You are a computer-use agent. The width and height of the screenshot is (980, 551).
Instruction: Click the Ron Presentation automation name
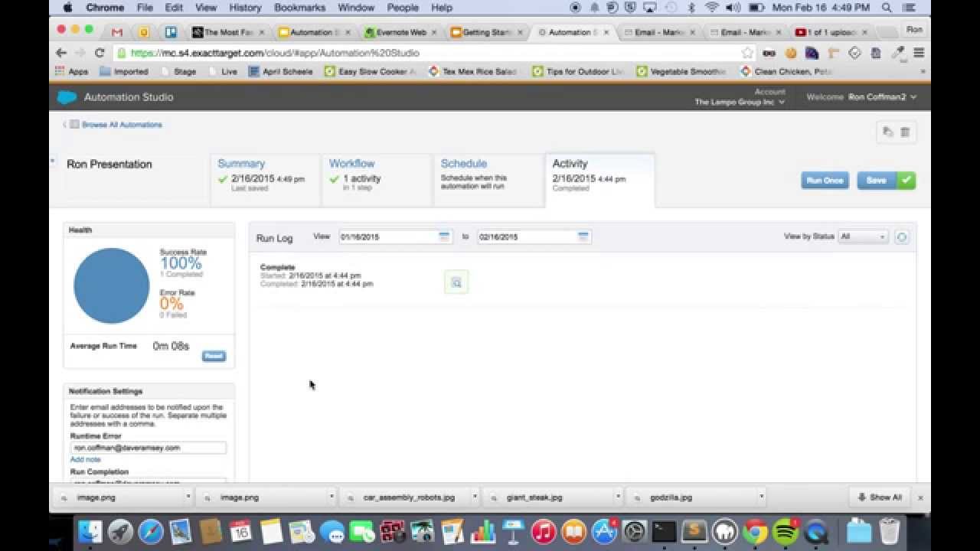(109, 165)
